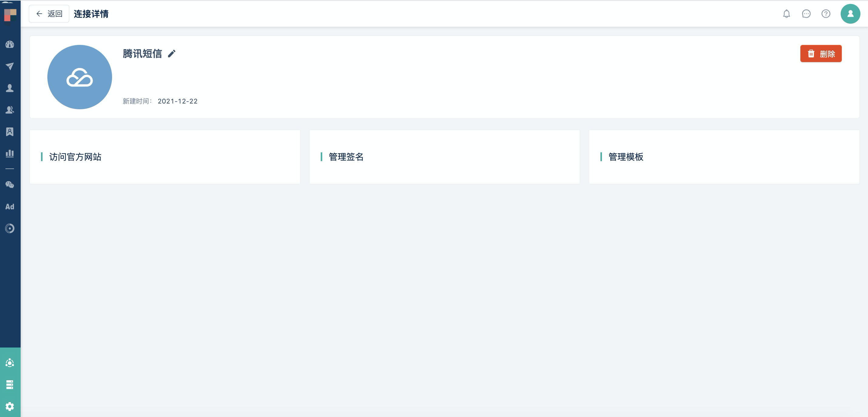Select the contact bookmark sidebar icon

(10, 132)
